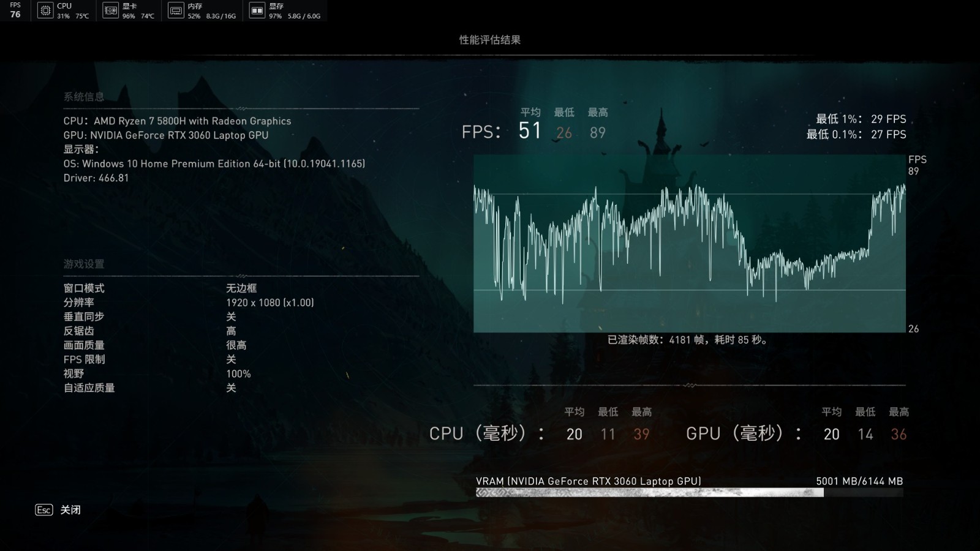Click the 关闭 close button label
The height and width of the screenshot is (551, 980).
pos(70,510)
